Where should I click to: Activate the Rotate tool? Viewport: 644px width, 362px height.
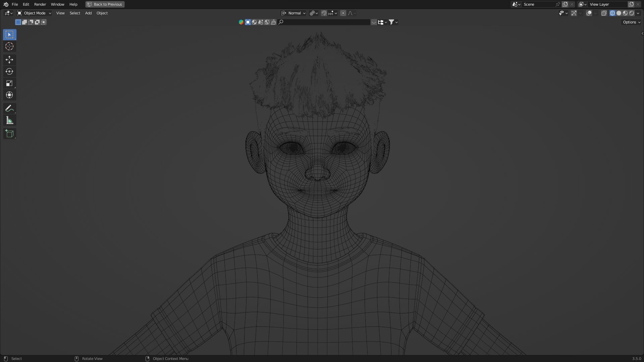coord(9,71)
